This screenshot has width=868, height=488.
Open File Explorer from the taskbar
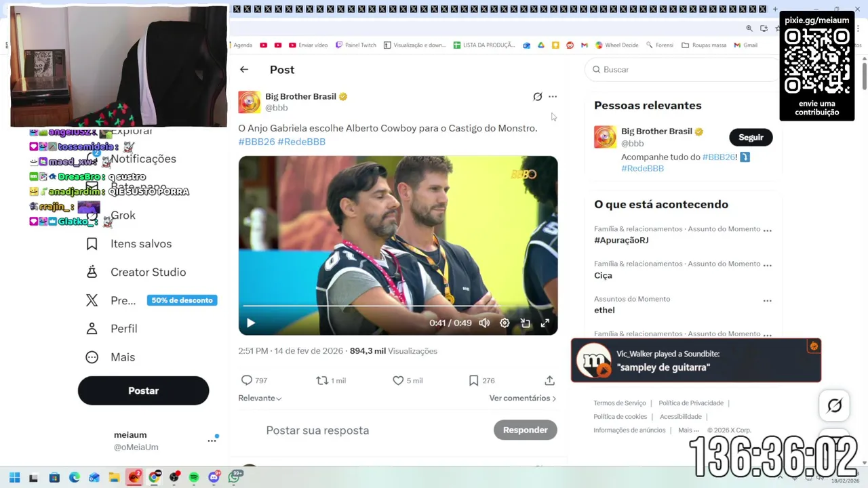click(114, 477)
